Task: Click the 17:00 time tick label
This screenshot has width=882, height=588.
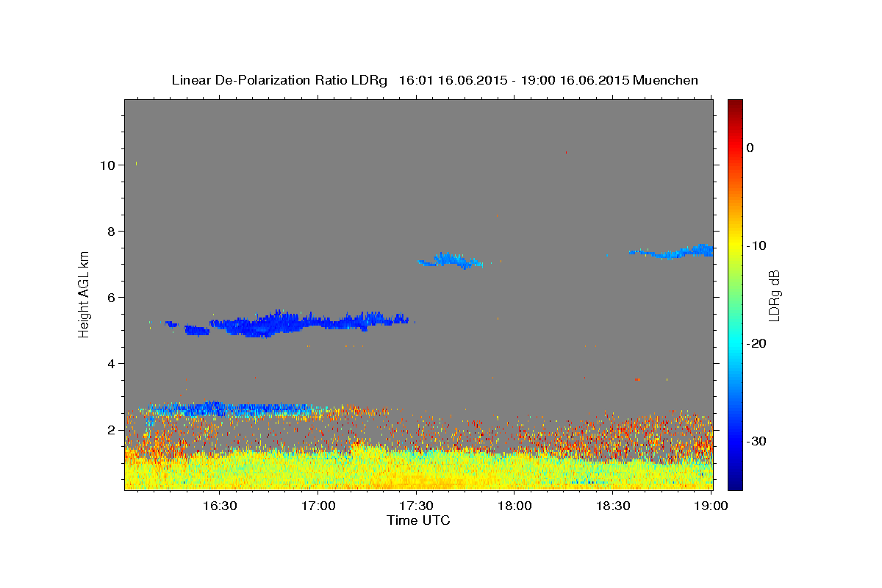Action: [x=318, y=506]
